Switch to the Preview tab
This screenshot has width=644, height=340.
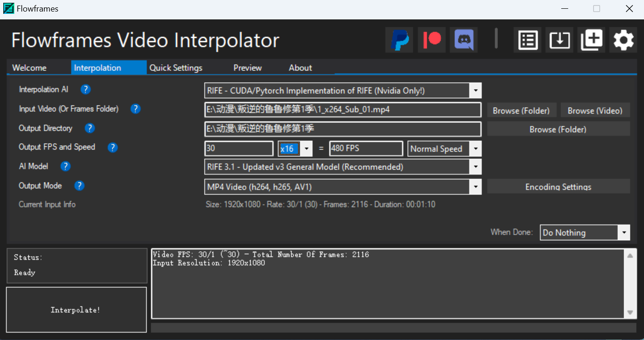247,68
